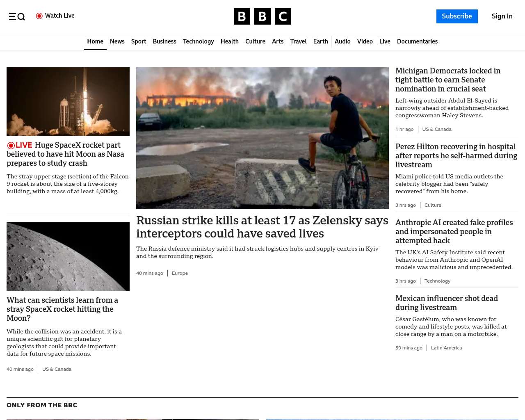Click 'The Russia defence ministry said' summary

point(257,252)
